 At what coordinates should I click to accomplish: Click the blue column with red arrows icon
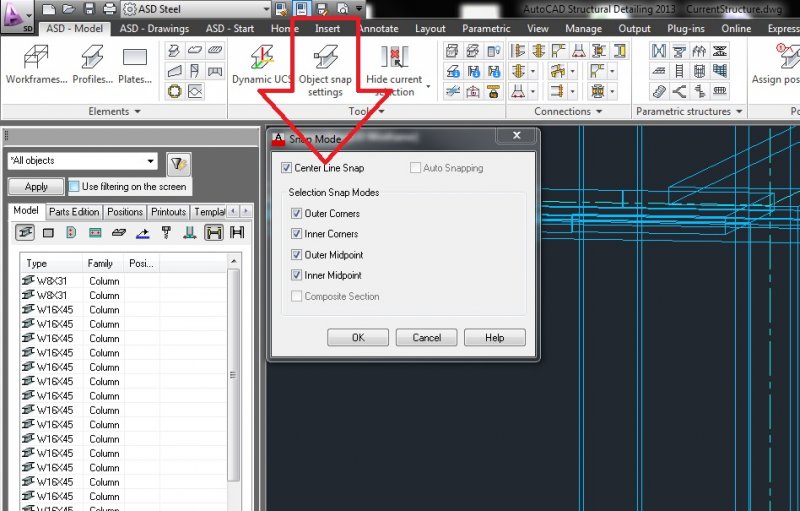tap(190, 233)
